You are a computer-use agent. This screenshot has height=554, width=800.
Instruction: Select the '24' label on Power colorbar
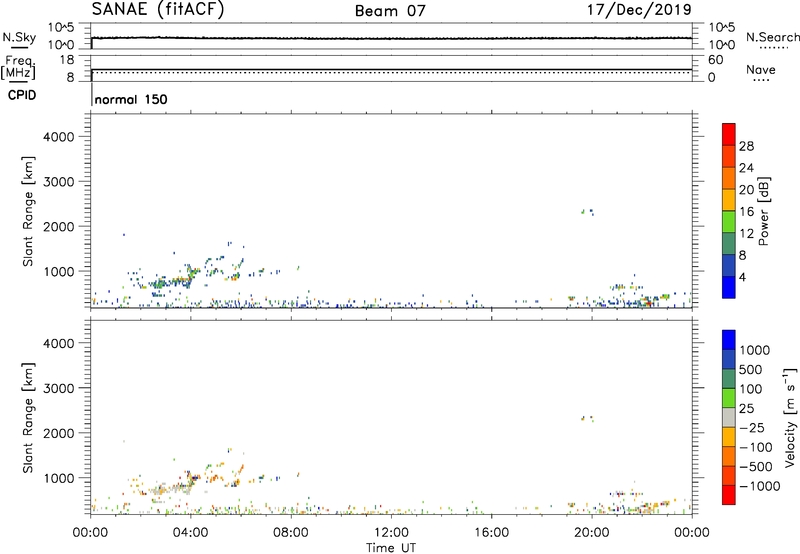coord(746,168)
